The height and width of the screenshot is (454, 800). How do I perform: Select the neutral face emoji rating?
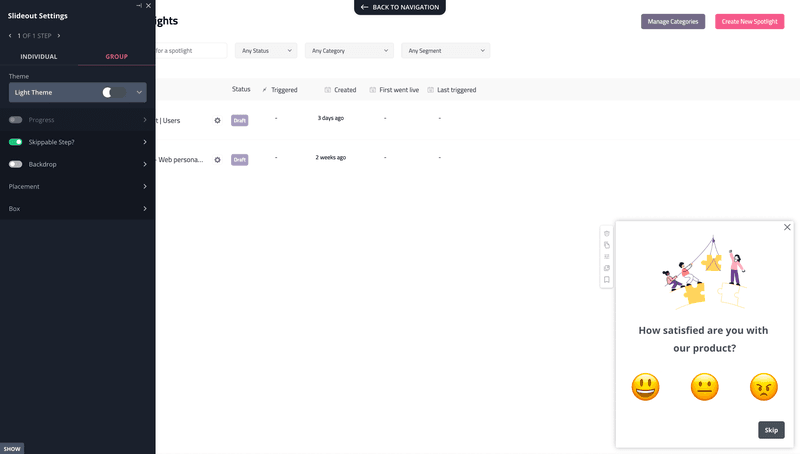click(x=705, y=387)
